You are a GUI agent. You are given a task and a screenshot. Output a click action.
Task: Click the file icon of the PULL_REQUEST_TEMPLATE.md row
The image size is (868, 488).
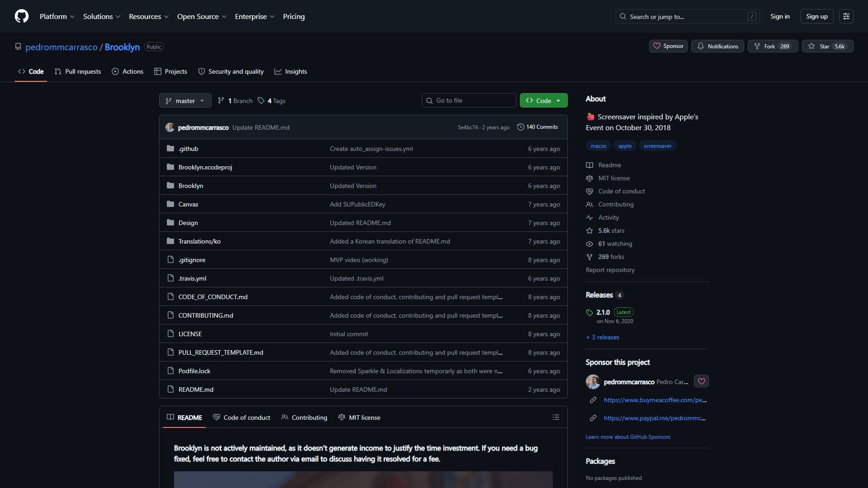[170, 352]
